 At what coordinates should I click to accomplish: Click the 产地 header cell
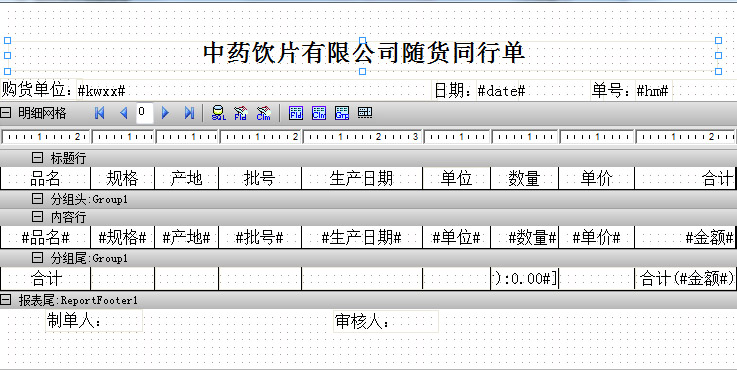point(186,178)
